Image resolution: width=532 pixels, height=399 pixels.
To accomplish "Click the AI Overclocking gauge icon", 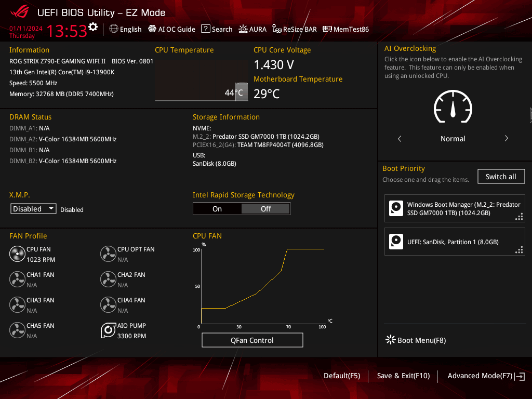I will click(453, 107).
